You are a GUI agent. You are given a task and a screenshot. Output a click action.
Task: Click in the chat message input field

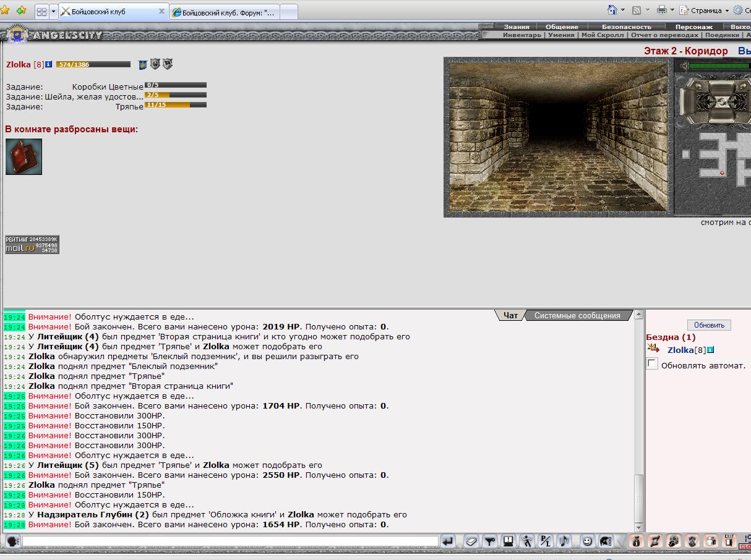230,541
